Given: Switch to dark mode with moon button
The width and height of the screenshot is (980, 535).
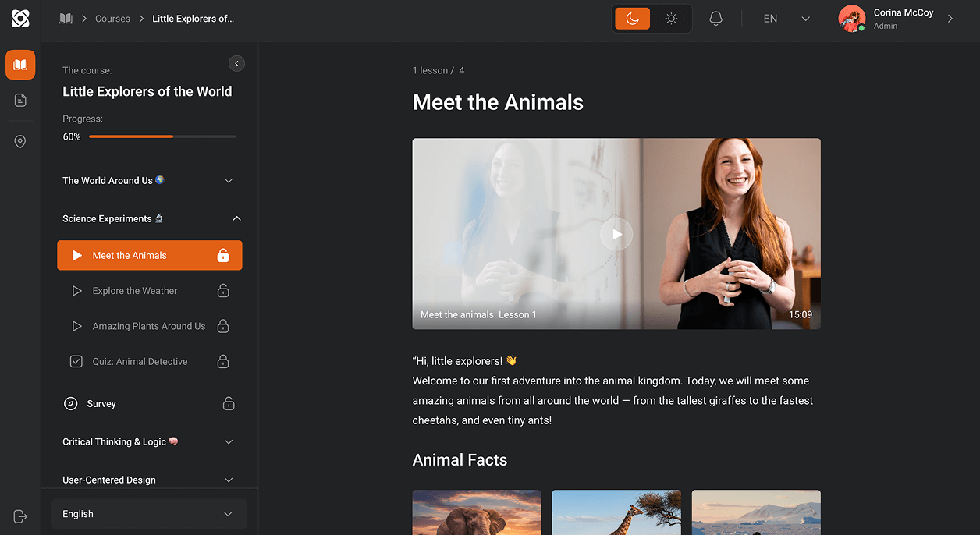Looking at the screenshot, I should click(632, 19).
